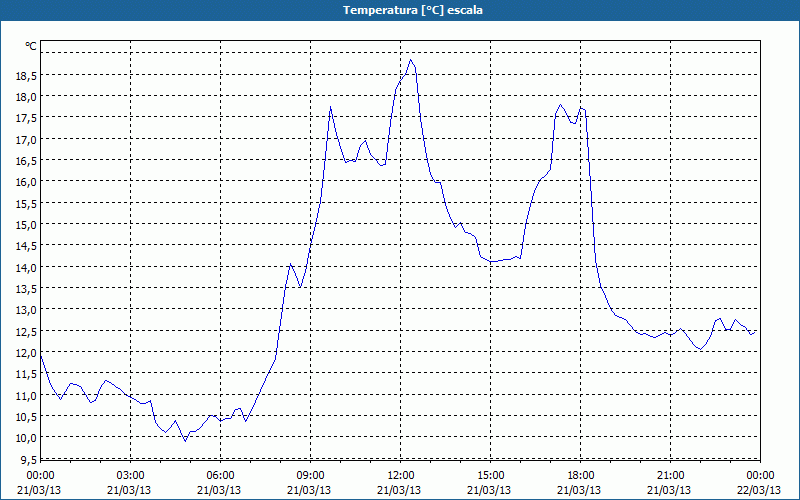The width and height of the screenshot is (800, 500).
Task: Pick the 21/03/13 date under 18:00
Action: click(x=579, y=490)
